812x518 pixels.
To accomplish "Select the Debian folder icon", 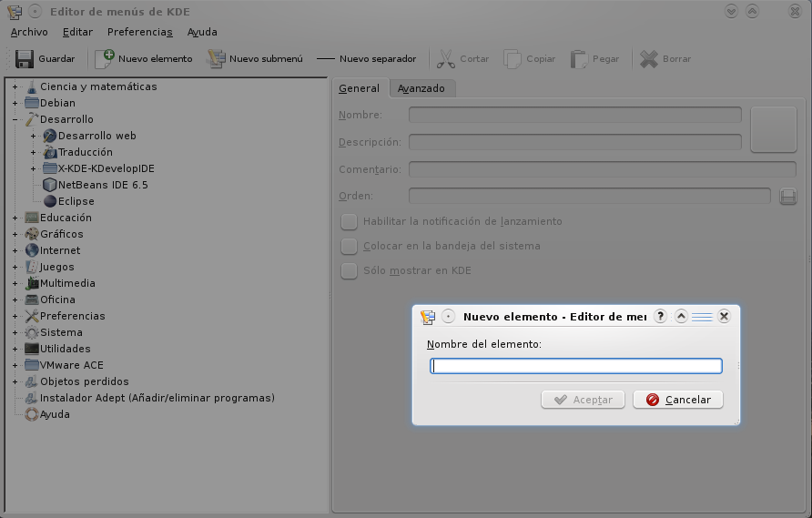I will point(32,103).
